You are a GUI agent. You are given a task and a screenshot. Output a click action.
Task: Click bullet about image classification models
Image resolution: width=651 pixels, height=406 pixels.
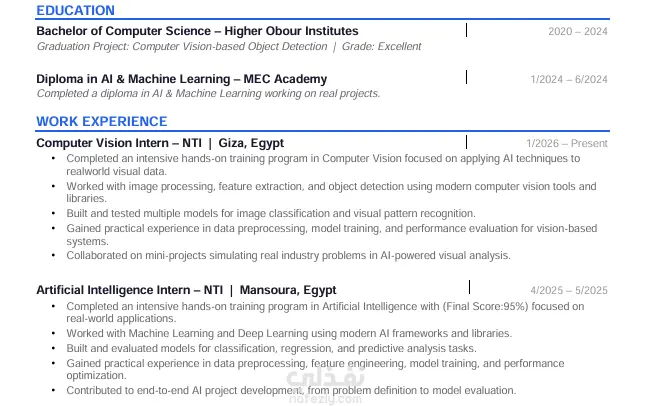[271, 213]
